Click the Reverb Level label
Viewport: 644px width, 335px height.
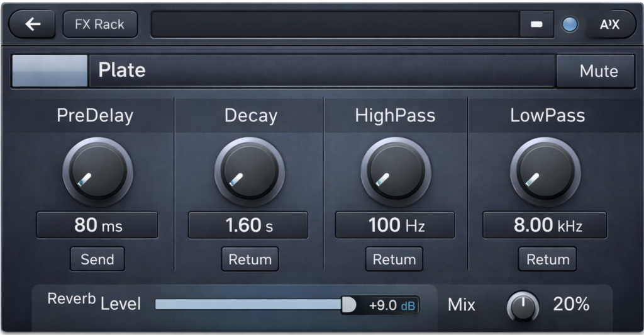coord(94,301)
